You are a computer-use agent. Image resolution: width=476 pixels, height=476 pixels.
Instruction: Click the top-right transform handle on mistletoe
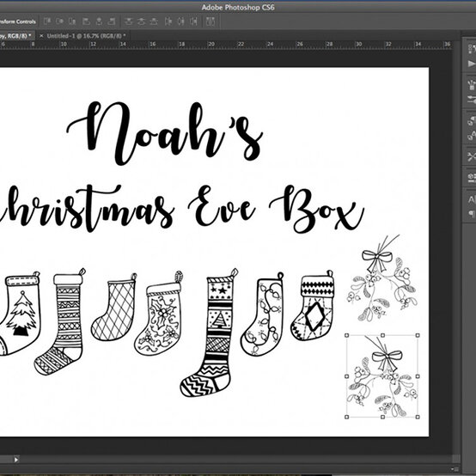418,335
